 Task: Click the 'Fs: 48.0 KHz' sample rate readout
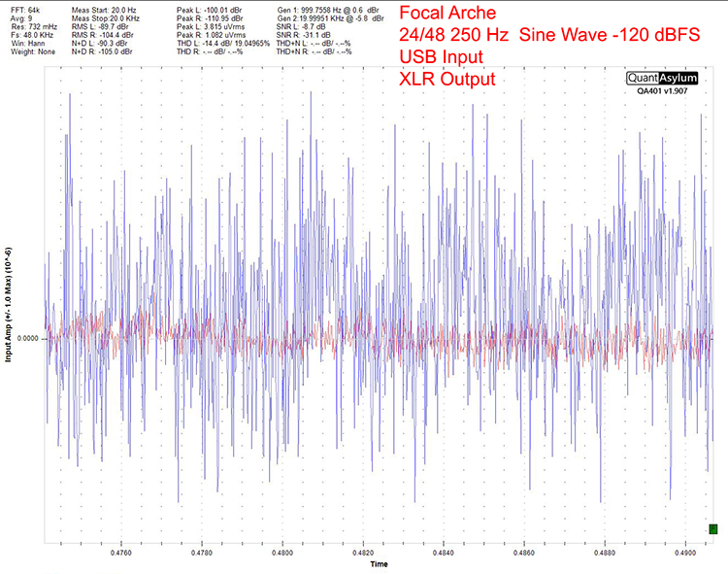click(x=27, y=37)
